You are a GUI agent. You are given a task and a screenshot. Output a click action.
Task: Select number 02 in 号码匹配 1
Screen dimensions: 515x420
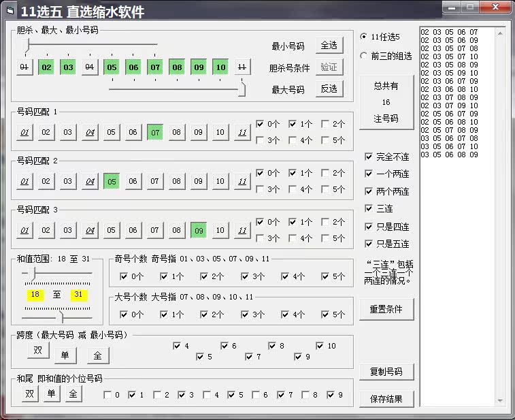point(46,133)
